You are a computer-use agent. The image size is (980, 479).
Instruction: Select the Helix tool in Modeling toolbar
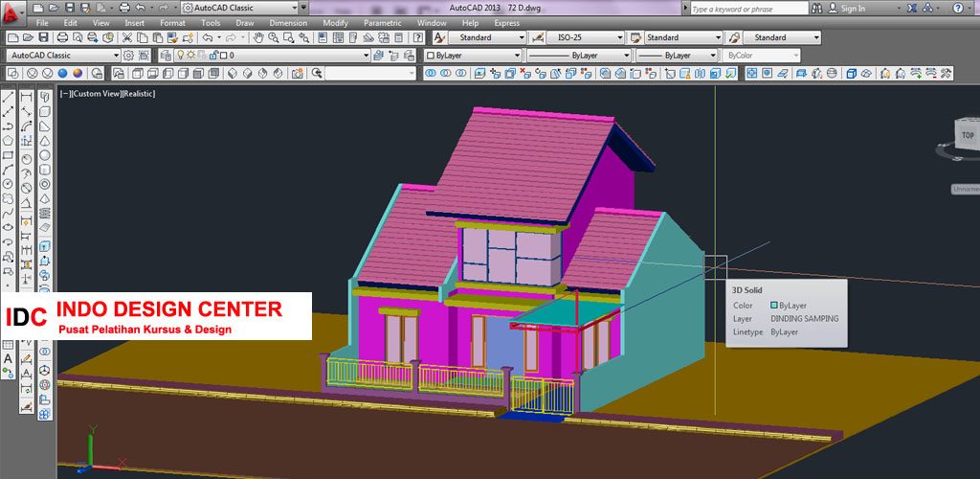tap(44, 213)
